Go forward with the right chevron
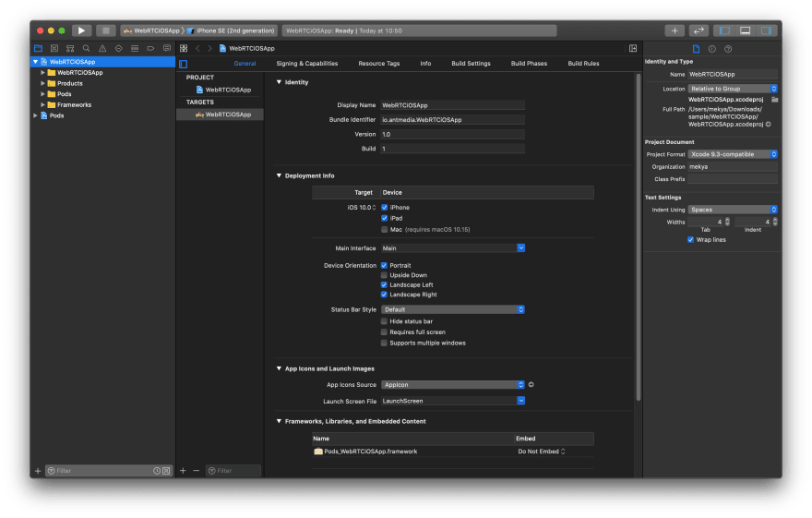 tap(209, 48)
